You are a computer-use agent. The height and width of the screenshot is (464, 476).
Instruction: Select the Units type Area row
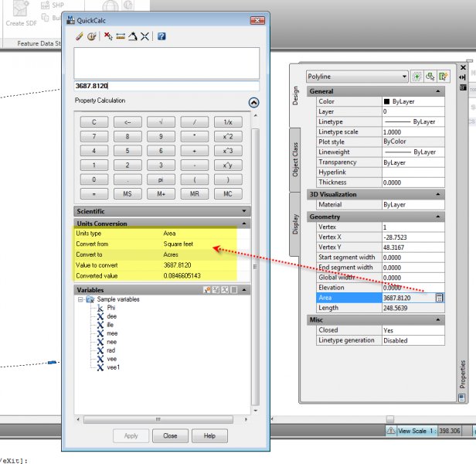point(162,234)
